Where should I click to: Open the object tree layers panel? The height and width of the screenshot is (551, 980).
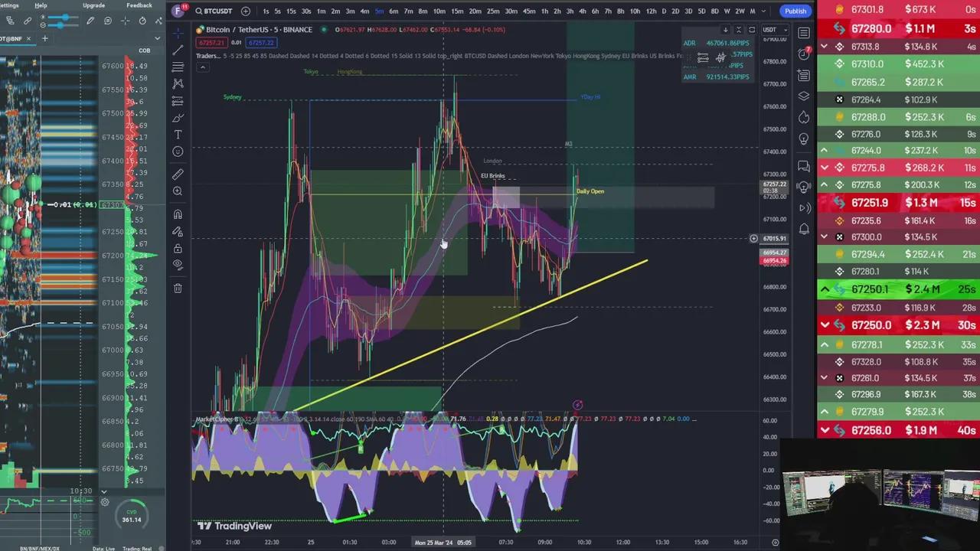click(x=804, y=96)
